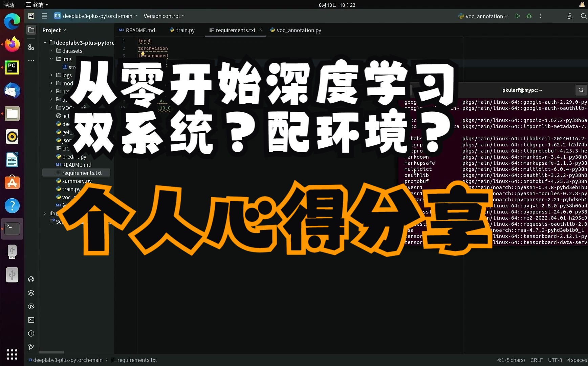The image size is (588, 366).
Task: Switch to the train.py tab
Action: (186, 30)
